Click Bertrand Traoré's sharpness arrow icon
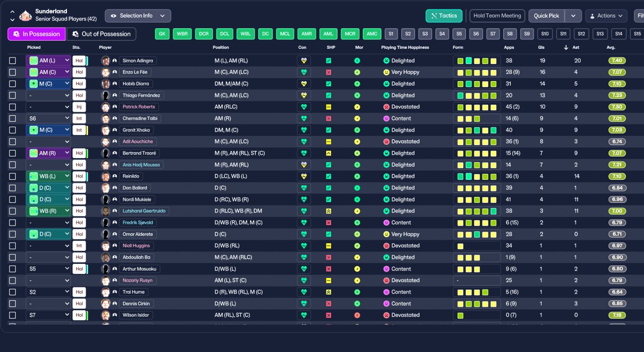 pos(329,153)
